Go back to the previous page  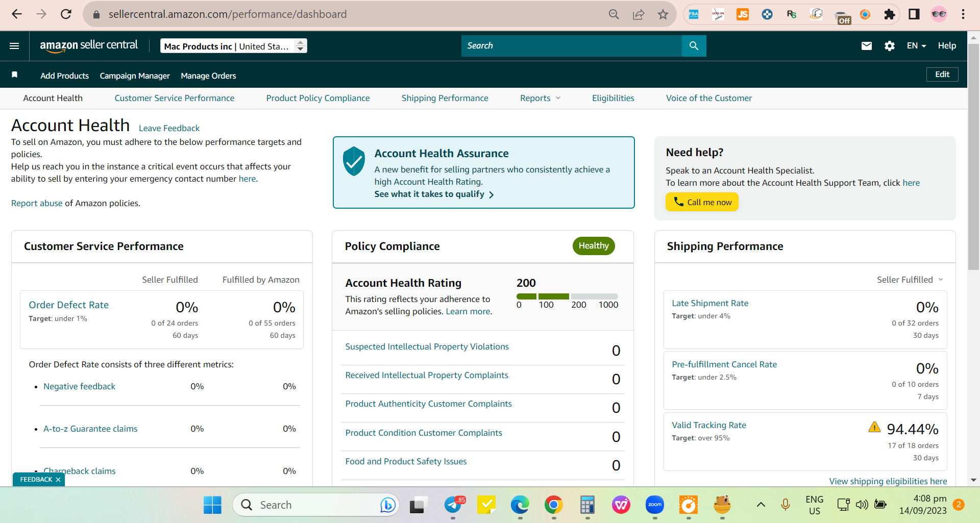click(x=17, y=14)
